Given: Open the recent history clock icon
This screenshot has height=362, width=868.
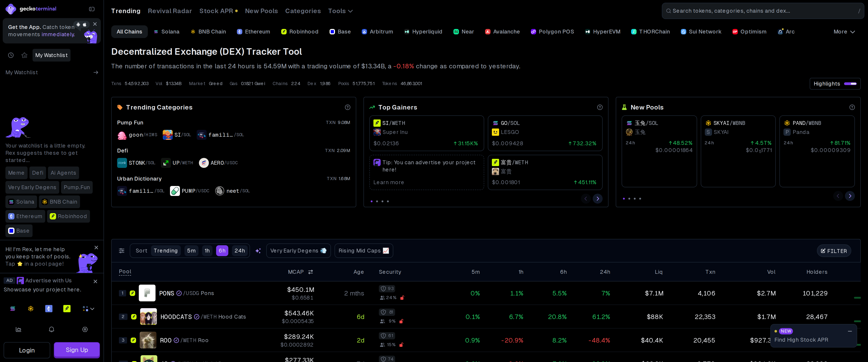Looking at the screenshot, I should pos(11,55).
